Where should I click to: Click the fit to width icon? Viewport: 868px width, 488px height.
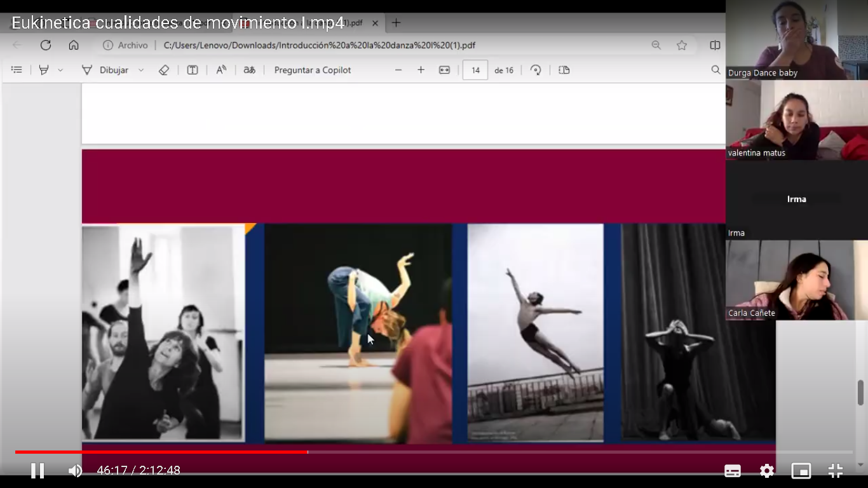point(444,70)
